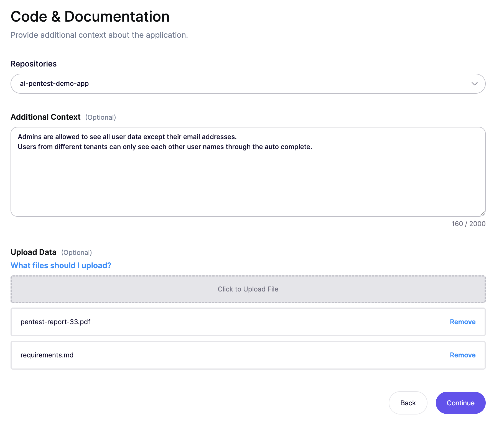The width and height of the screenshot is (504, 430).
Task: Click the 'Click to Upload File' dropzone
Action: 248,289
